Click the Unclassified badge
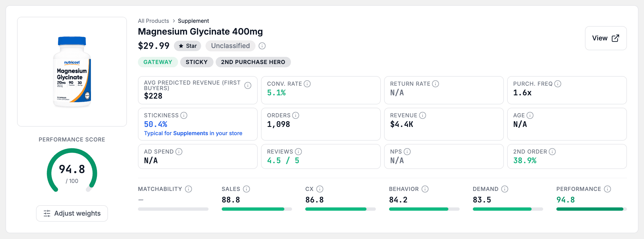 [231, 46]
